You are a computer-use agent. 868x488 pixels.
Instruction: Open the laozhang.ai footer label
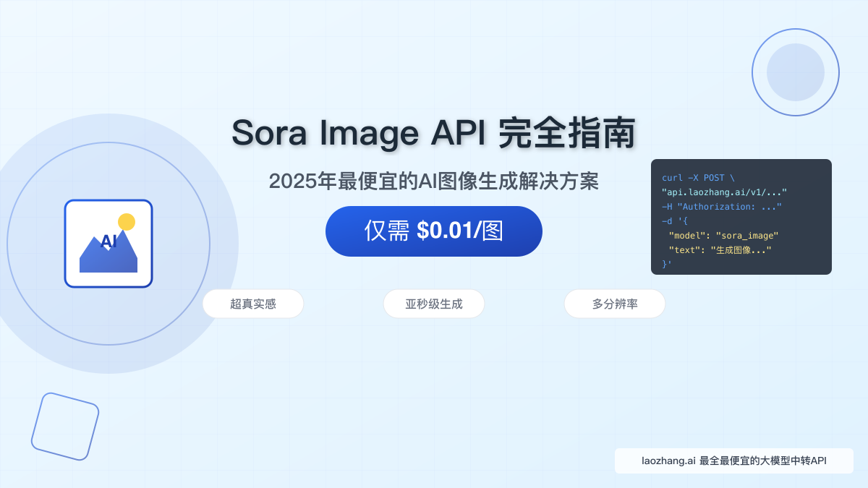[734, 461]
